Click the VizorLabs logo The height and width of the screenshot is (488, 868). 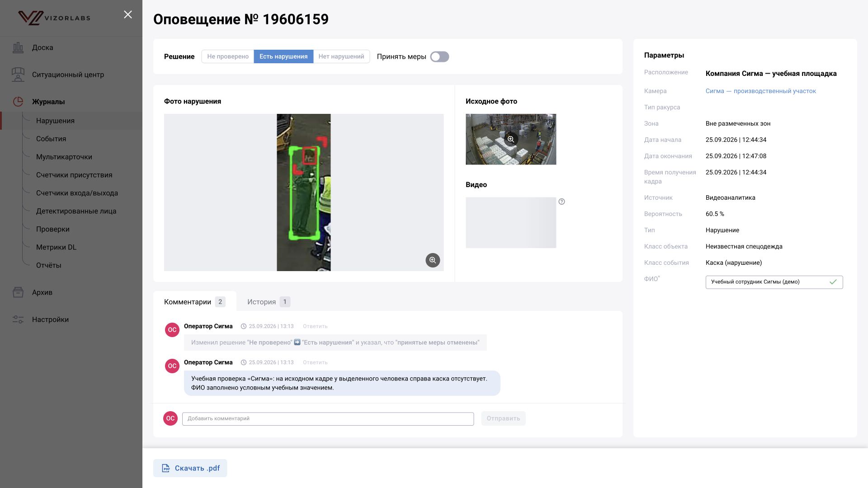[x=54, y=18]
